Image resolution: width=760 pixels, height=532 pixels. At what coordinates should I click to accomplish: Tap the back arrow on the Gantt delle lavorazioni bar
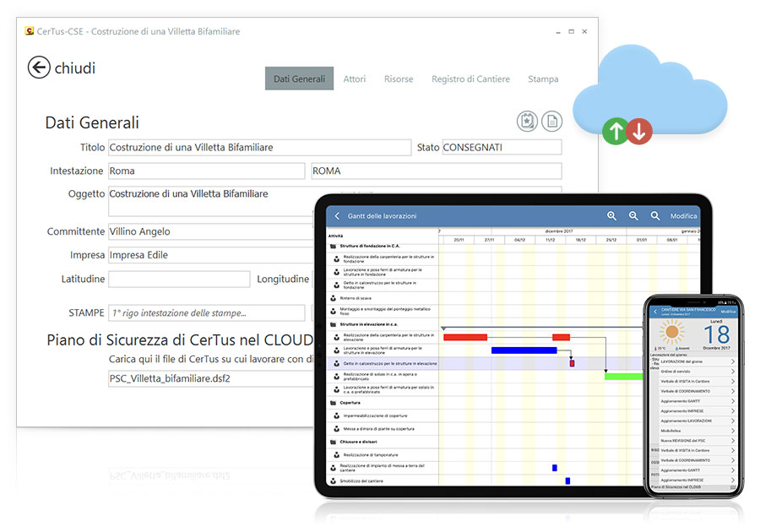(x=336, y=215)
